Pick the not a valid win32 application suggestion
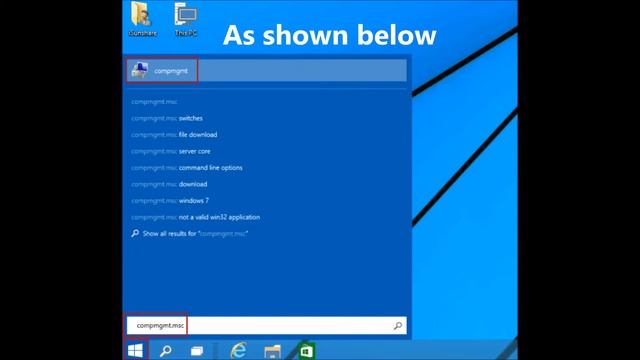640x360 pixels. point(196,217)
